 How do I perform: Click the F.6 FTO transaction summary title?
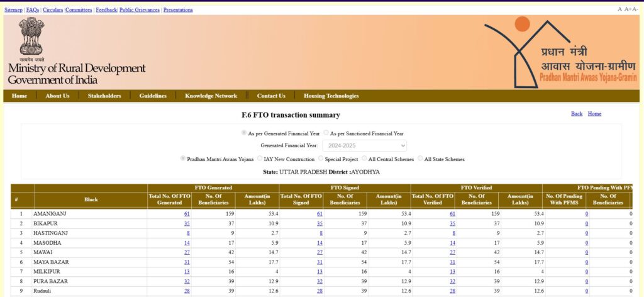point(291,115)
